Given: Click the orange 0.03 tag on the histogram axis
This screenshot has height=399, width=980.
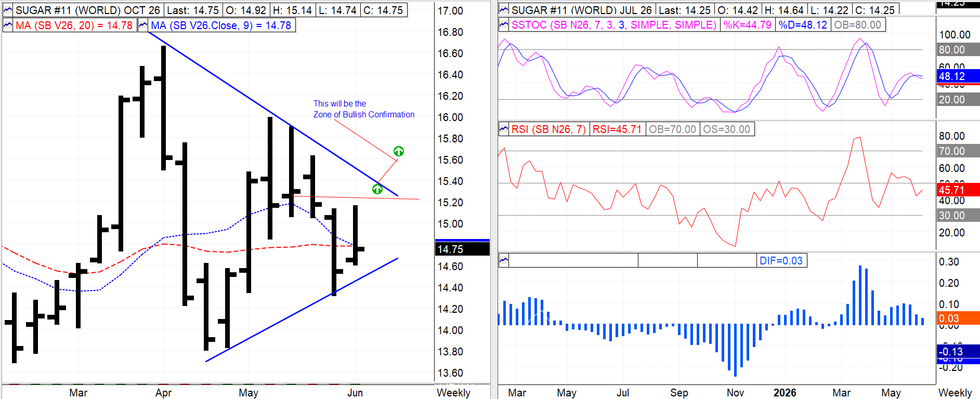Looking at the screenshot, I should point(959,318).
